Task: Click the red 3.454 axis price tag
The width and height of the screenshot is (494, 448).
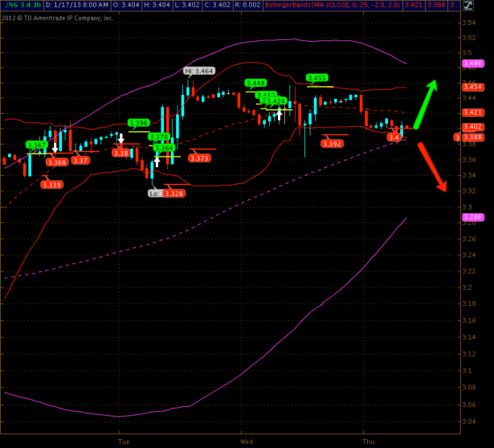Action: pyautogui.click(x=472, y=87)
